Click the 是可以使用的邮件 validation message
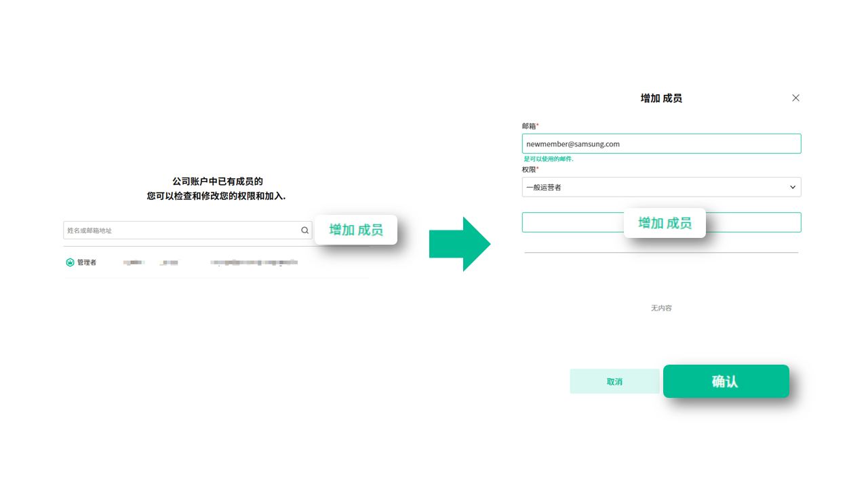The height and width of the screenshot is (488, 868). tap(548, 159)
